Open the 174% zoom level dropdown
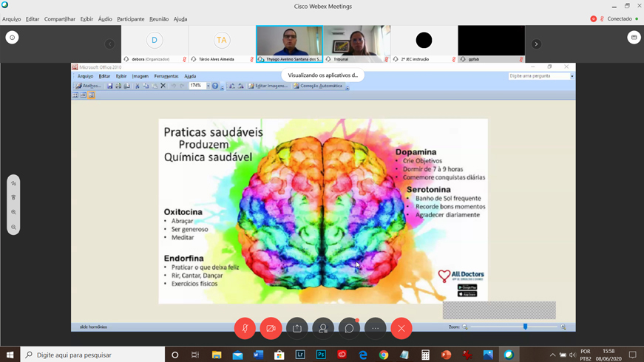 coord(209,86)
